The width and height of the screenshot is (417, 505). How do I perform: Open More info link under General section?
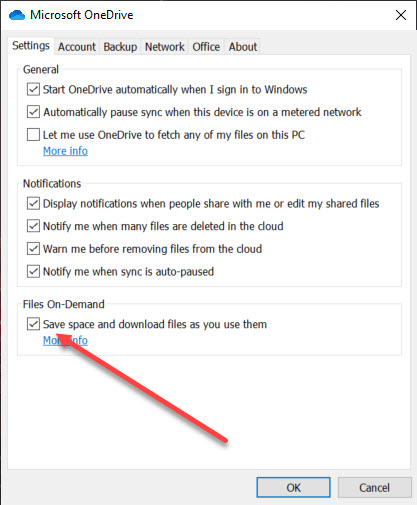coord(65,151)
